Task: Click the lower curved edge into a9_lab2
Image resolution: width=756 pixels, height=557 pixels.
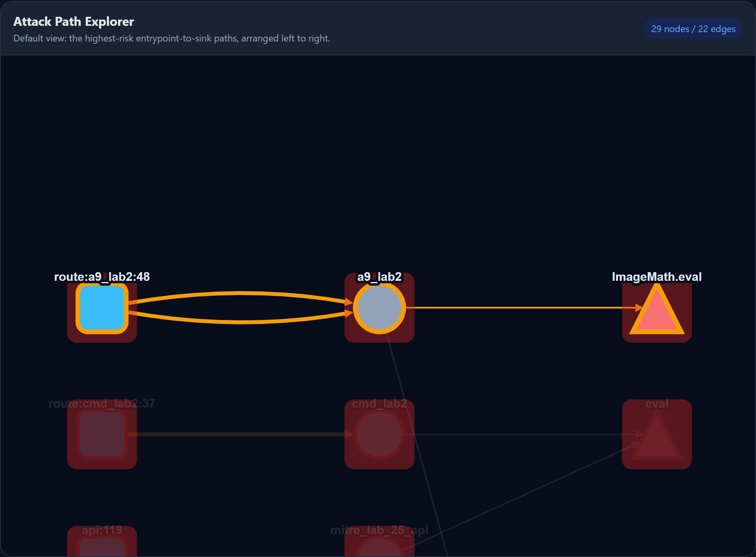Action: pyautogui.click(x=241, y=322)
